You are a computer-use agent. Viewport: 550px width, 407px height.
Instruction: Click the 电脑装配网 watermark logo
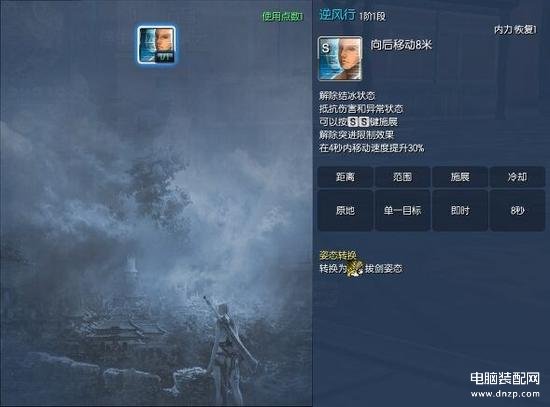505,378
